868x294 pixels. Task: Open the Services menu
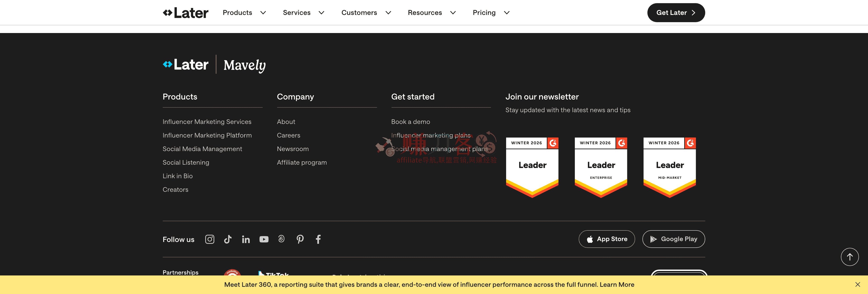[x=297, y=12]
